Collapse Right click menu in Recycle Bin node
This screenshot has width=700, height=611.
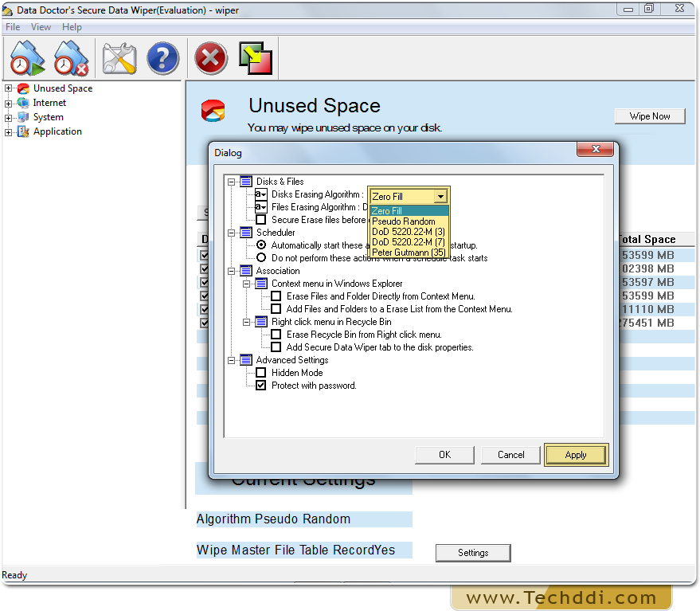[246, 322]
